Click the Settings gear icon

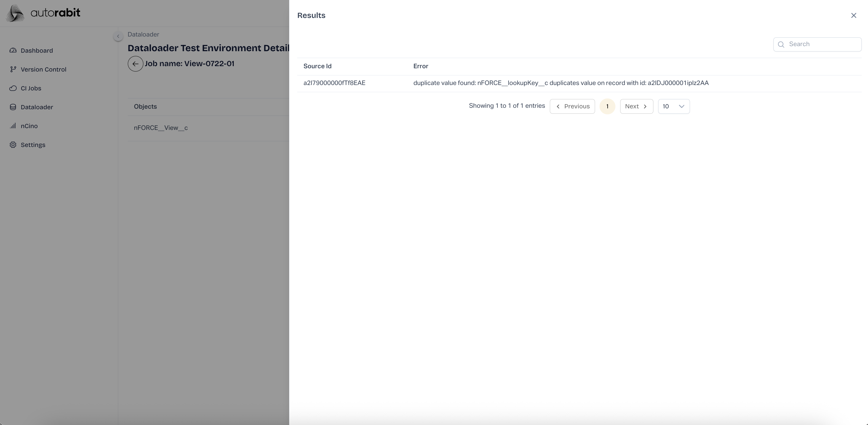(13, 145)
